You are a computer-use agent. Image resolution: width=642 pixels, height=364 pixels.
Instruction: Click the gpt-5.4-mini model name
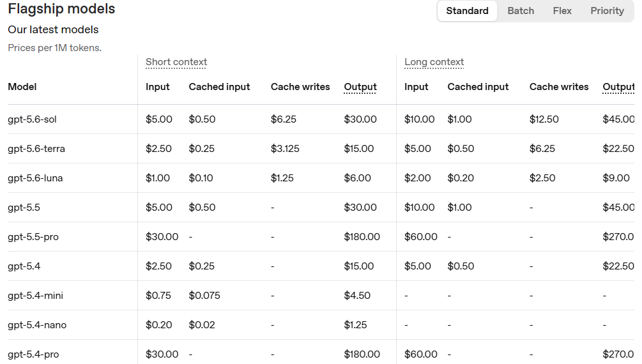pos(35,295)
